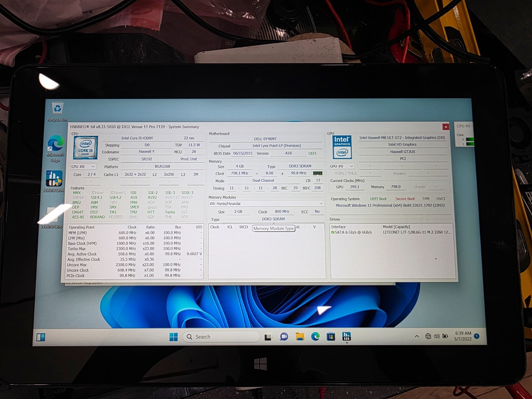Click the BGA1168 platform value
532x399 pixels.
click(x=162, y=166)
